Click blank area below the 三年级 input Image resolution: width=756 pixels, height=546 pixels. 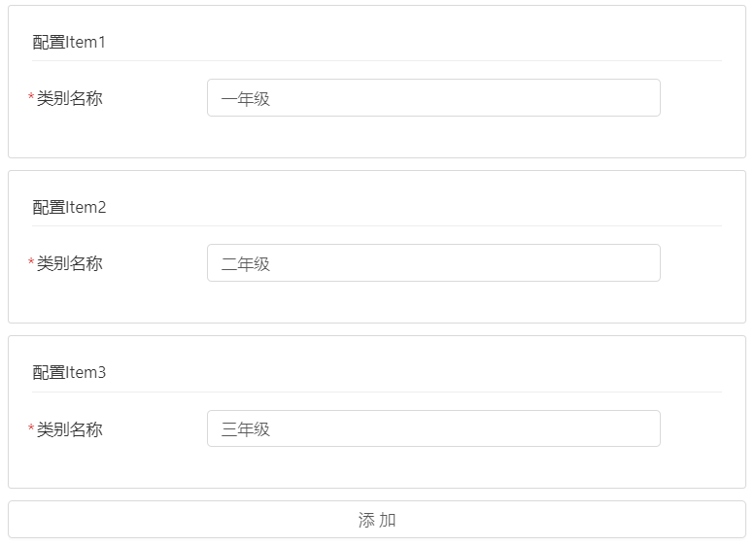click(x=433, y=467)
